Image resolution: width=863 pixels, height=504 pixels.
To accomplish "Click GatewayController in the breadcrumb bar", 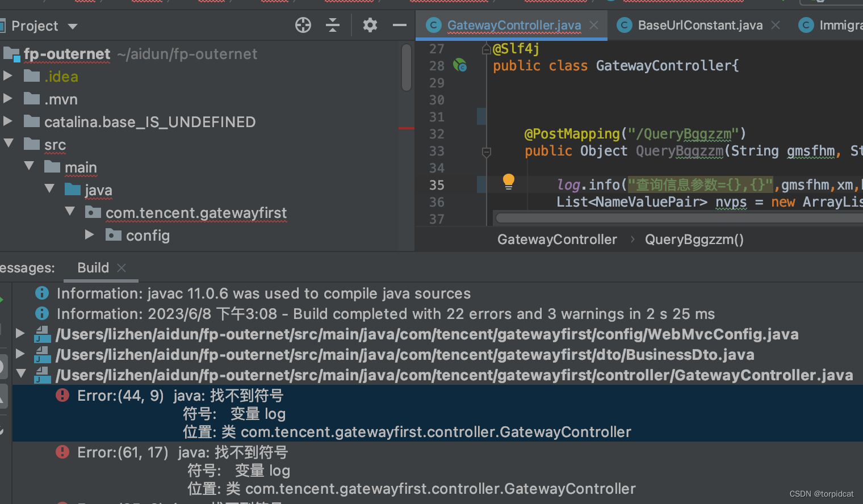I will tap(557, 240).
